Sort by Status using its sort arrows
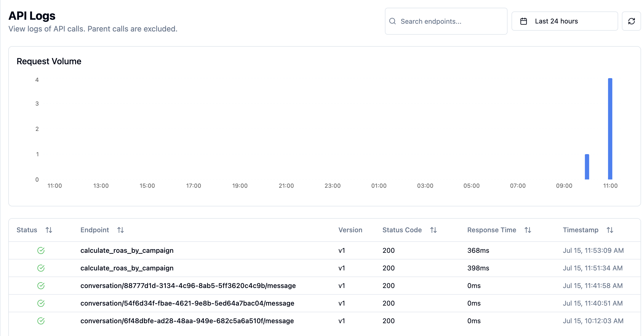 [x=49, y=230]
